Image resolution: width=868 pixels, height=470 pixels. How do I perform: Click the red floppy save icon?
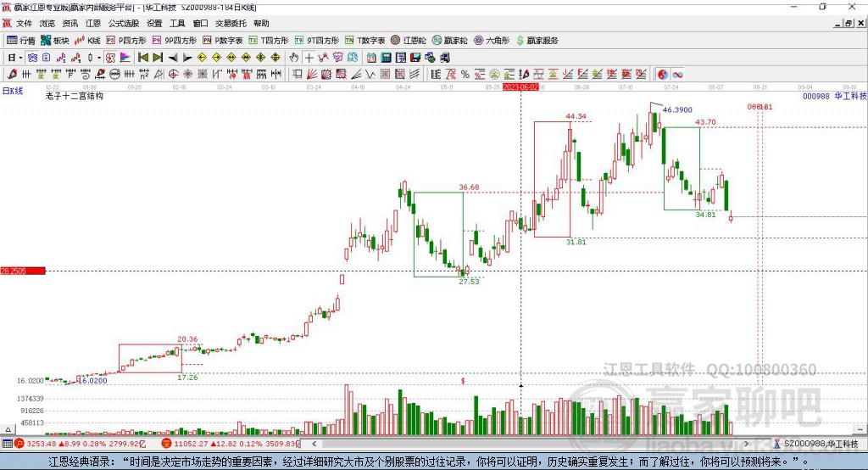(415, 58)
